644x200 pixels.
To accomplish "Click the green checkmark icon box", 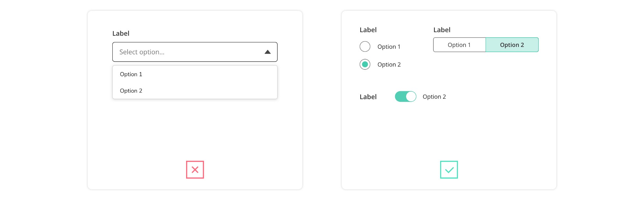I will 449,169.
